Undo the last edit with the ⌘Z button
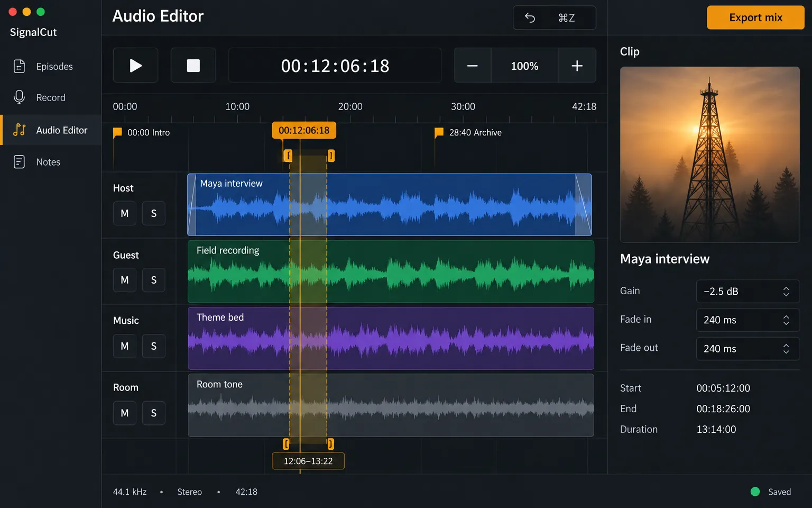The width and height of the screenshot is (812, 508). coord(555,18)
